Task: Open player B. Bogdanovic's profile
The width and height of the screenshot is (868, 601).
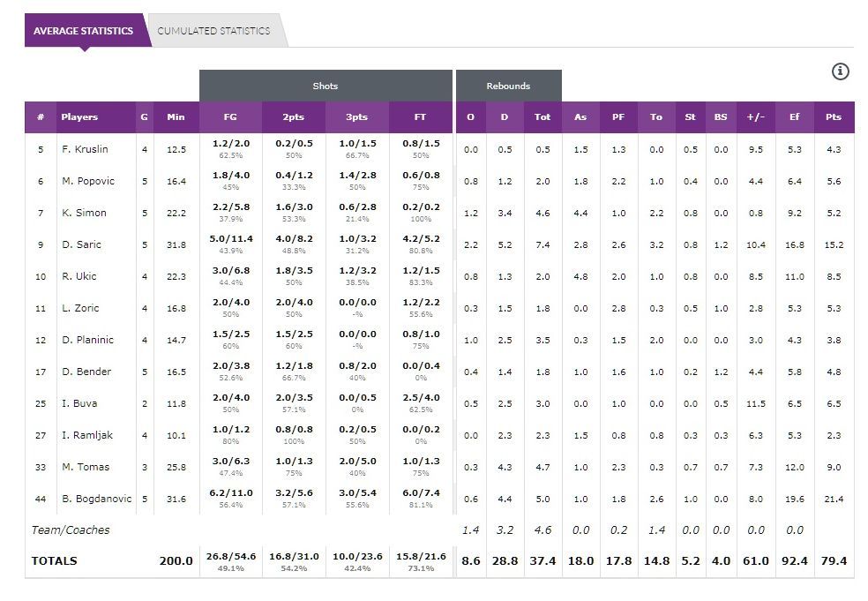Action: tap(96, 499)
